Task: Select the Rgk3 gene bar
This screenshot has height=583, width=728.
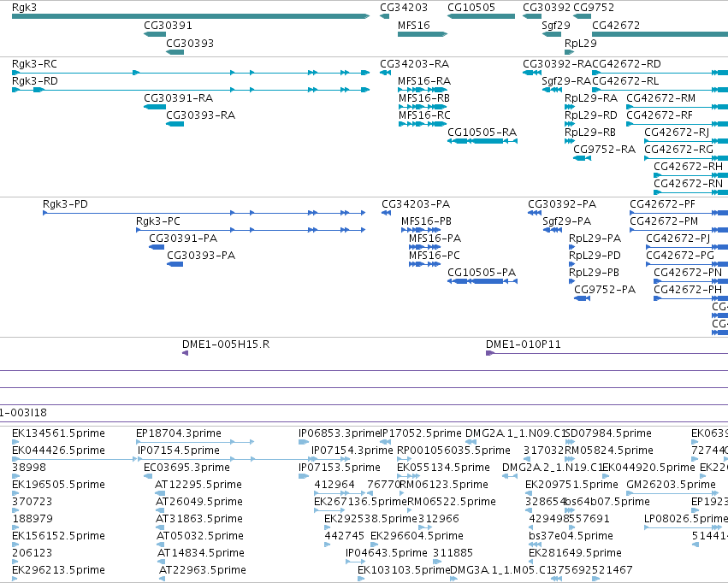Action: click(191, 16)
